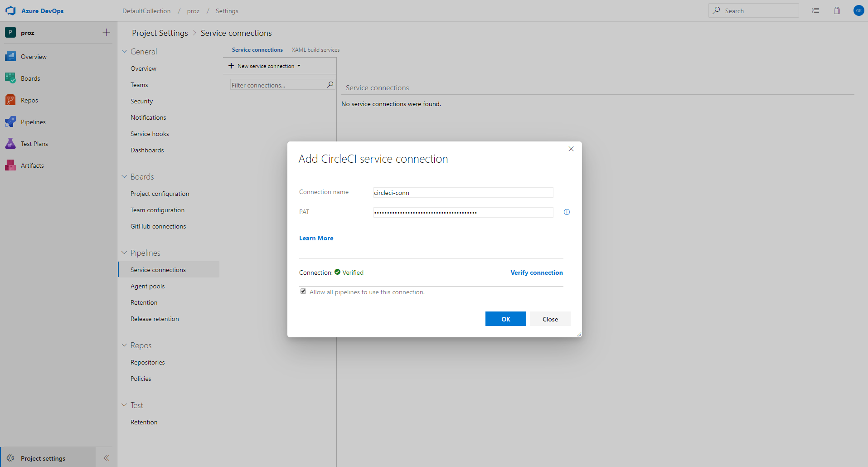868x467 pixels.
Task: Collapse the sidebar with double-chevron icon
Action: pos(107,458)
